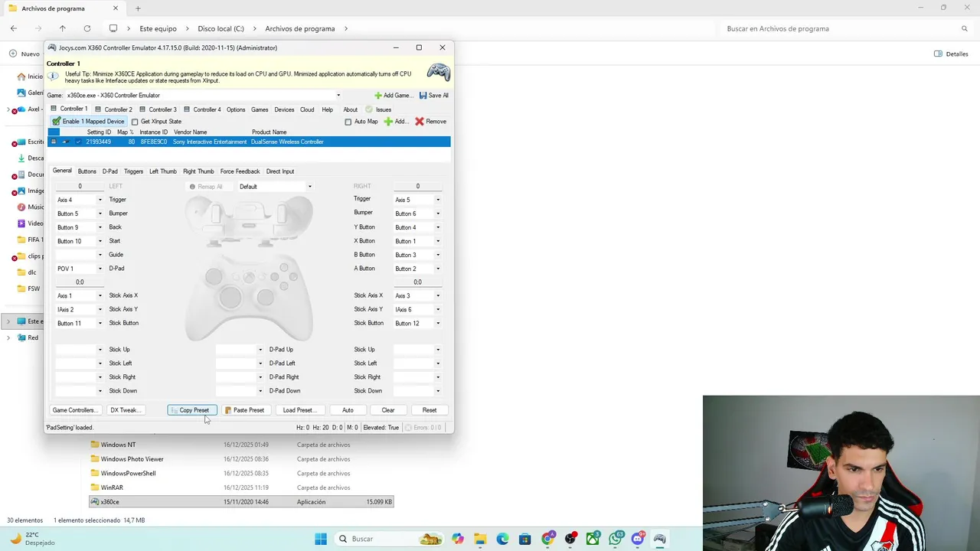Open the Issues tab with green check icon

(x=378, y=109)
